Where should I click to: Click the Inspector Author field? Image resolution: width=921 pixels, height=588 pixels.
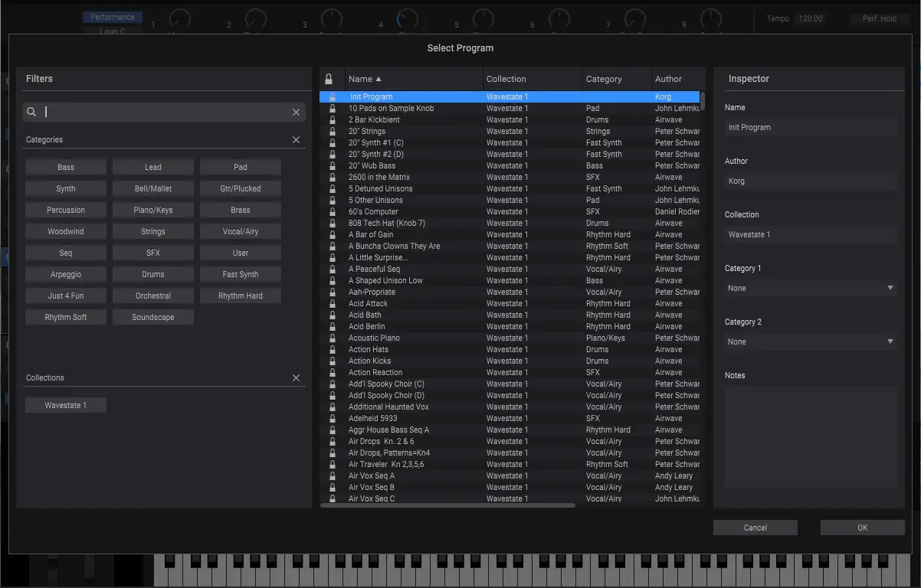pos(811,181)
